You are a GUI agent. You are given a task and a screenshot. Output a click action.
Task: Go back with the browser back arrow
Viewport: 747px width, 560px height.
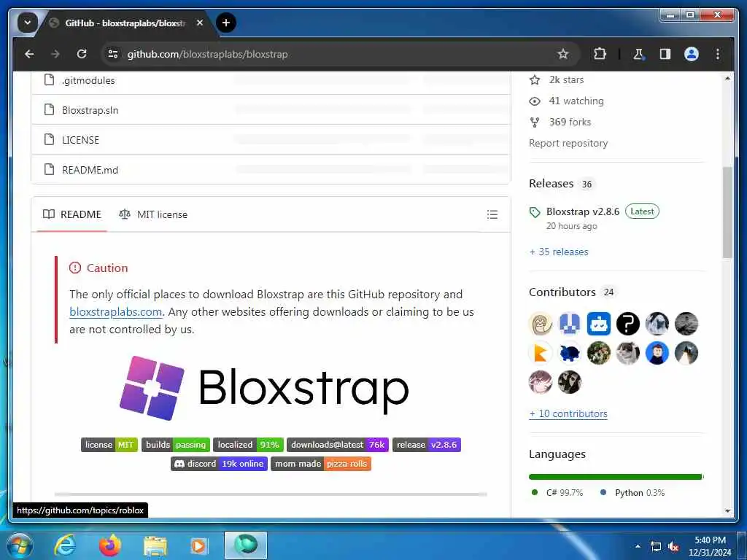(29, 54)
